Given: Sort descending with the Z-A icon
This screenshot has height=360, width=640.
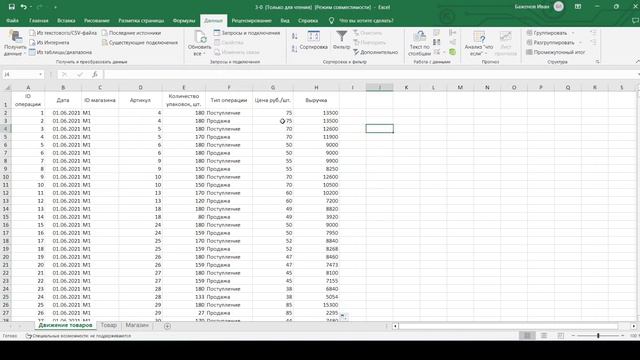Looking at the screenshot, I should point(295,49).
